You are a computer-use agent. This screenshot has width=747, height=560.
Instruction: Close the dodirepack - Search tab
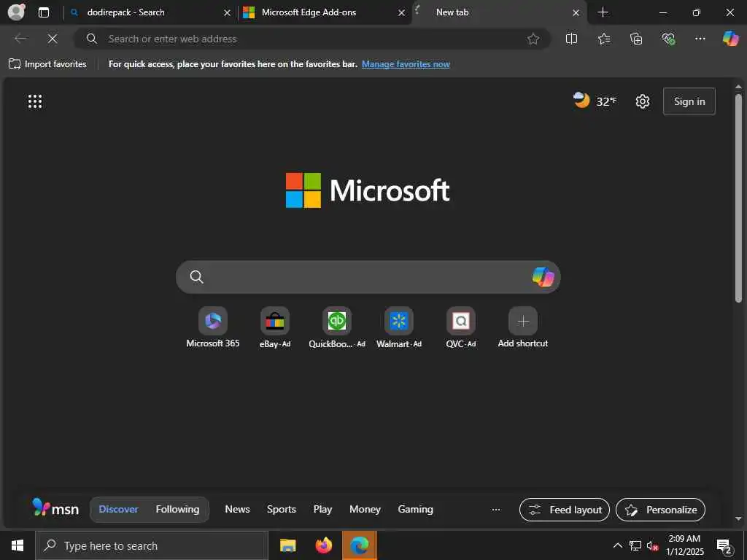(x=228, y=13)
